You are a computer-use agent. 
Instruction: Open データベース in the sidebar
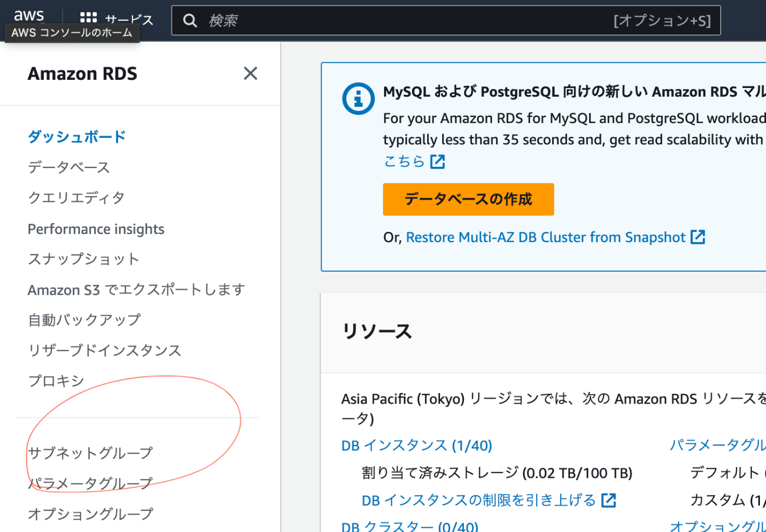(69, 167)
